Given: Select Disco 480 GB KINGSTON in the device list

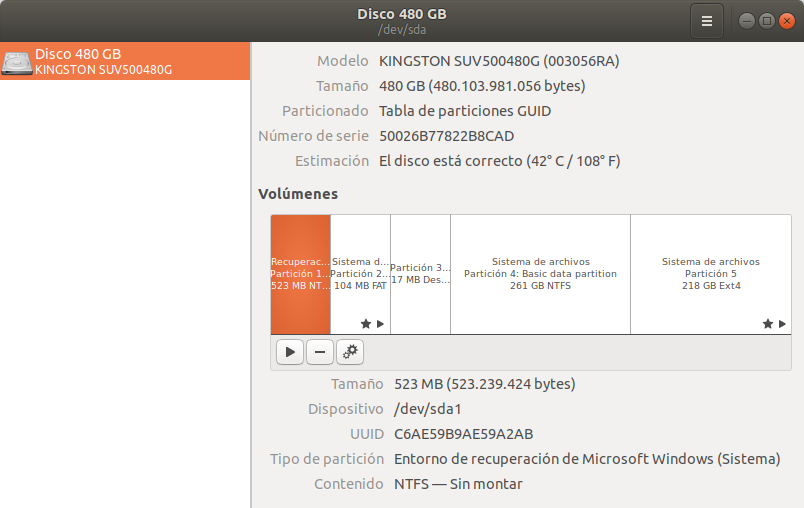Looking at the screenshot, I should click(124, 62).
